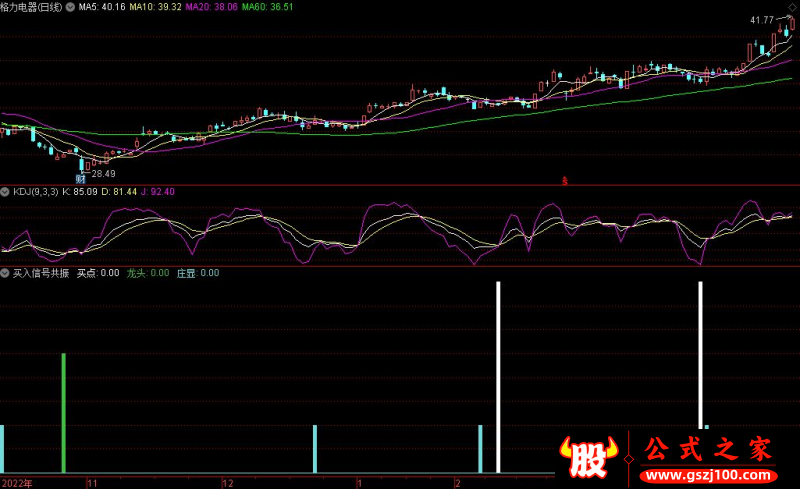Click the red $ marker on chart
The width and height of the screenshot is (800, 489).
point(564,181)
